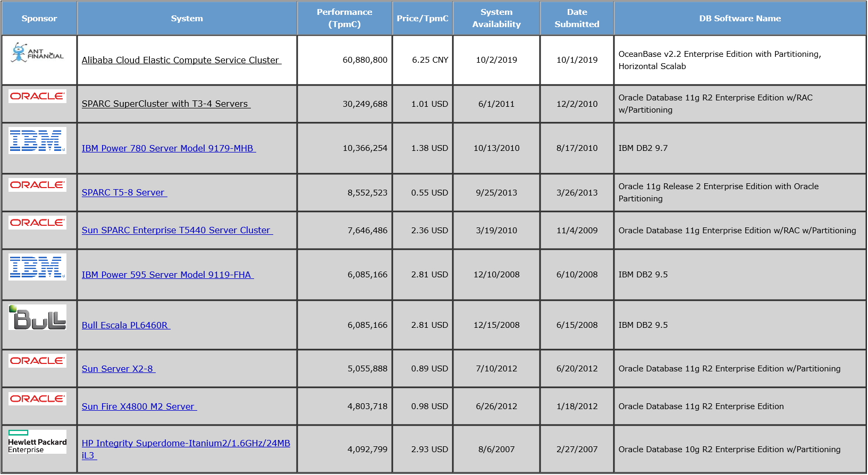This screenshot has width=868, height=475.
Task: Select the 2/27/2007 submitted date
Action: click(577, 449)
